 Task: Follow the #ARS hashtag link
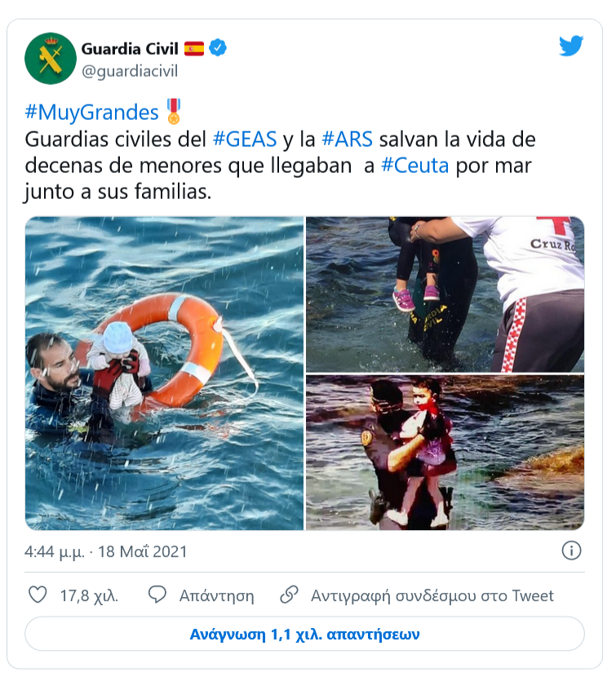coord(347,139)
